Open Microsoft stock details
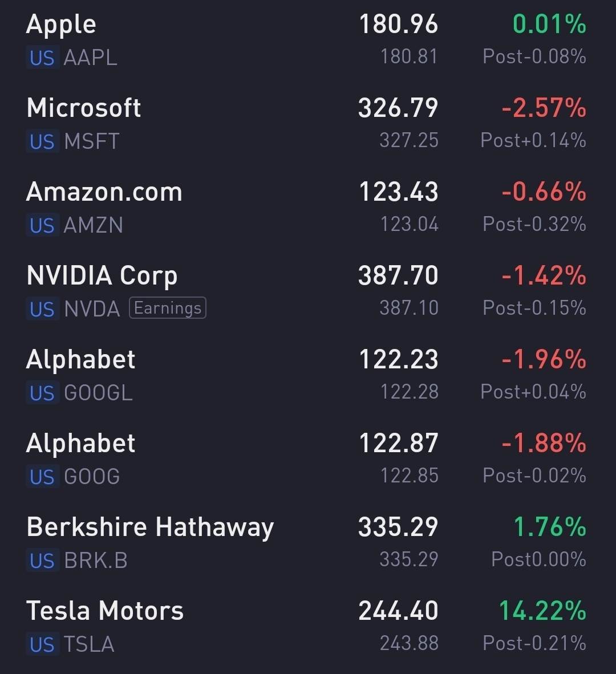616x674 pixels. (x=84, y=108)
